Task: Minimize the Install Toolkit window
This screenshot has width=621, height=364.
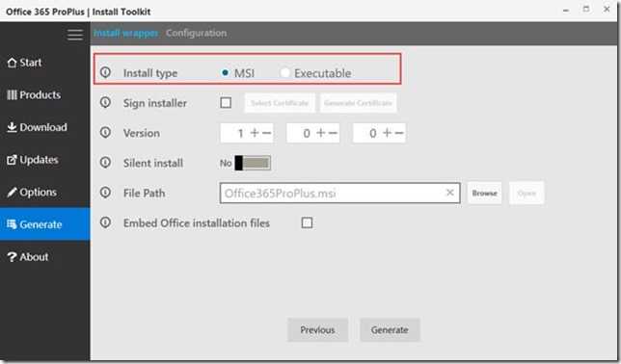Action: point(566,10)
